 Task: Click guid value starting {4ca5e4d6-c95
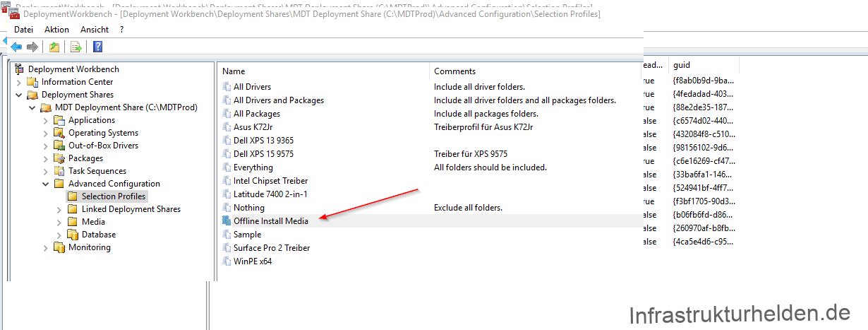(x=704, y=242)
